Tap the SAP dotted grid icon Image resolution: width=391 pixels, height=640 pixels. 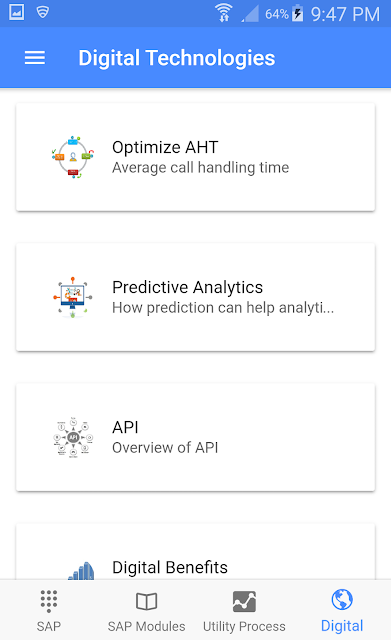click(x=49, y=601)
